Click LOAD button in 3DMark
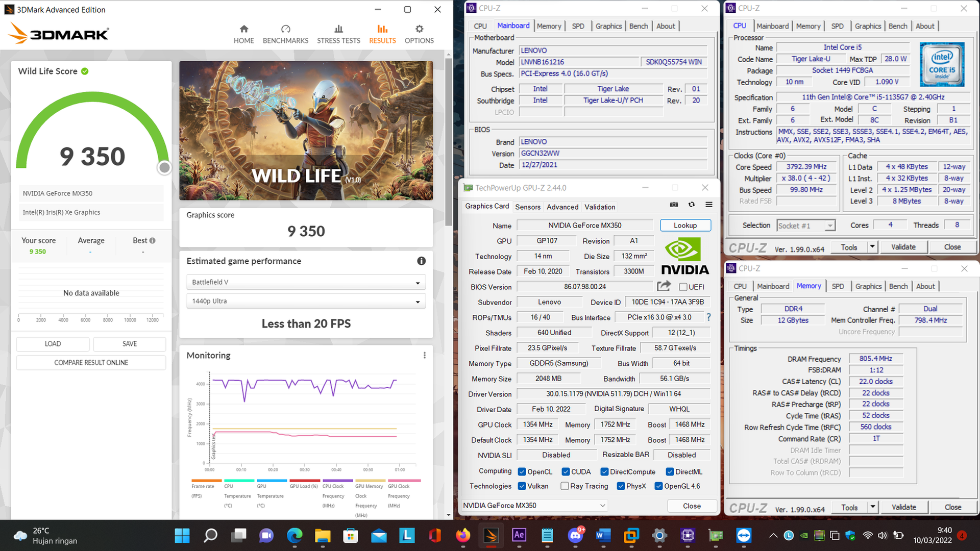The height and width of the screenshot is (551, 980). click(x=53, y=344)
